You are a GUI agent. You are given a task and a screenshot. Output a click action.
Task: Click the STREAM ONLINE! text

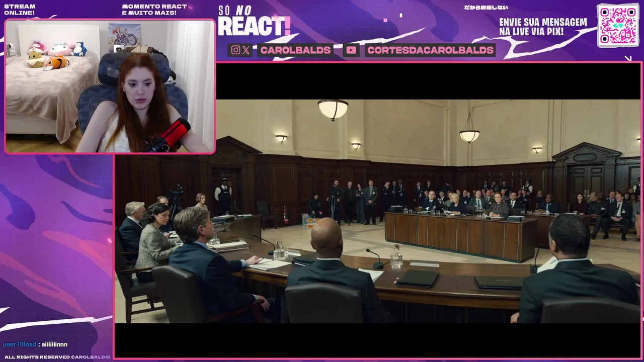[20, 10]
